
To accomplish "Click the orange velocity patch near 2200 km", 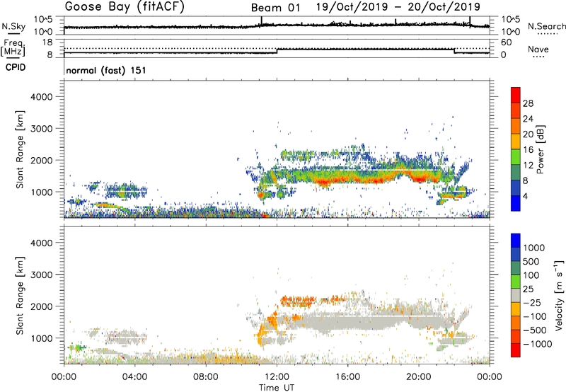I will pyautogui.click(x=298, y=301).
